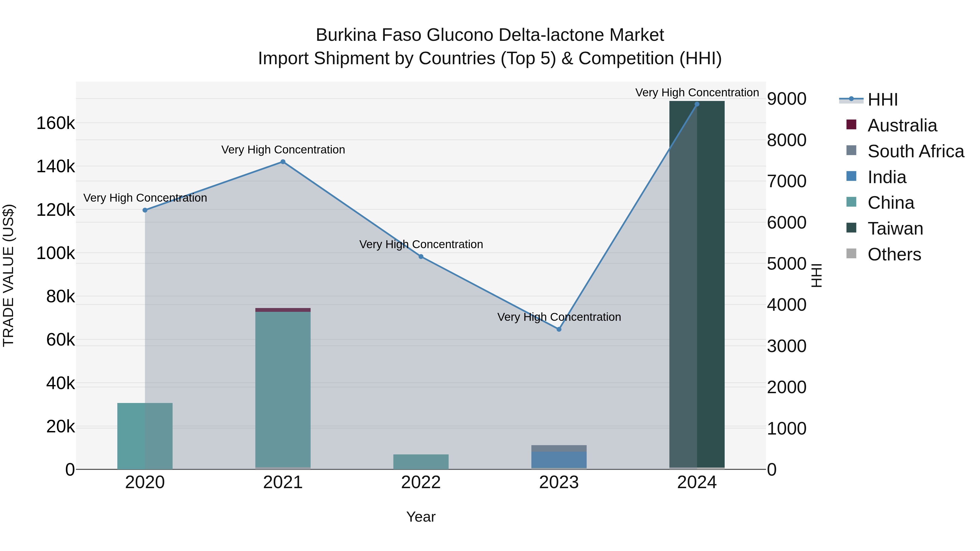
Task: Toggle South Africa series in the legend
Action: point(905,151)
